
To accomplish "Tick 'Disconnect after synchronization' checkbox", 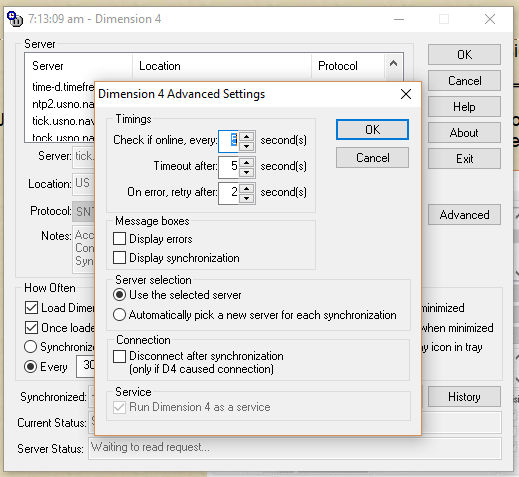I will [x=119, y=356].
